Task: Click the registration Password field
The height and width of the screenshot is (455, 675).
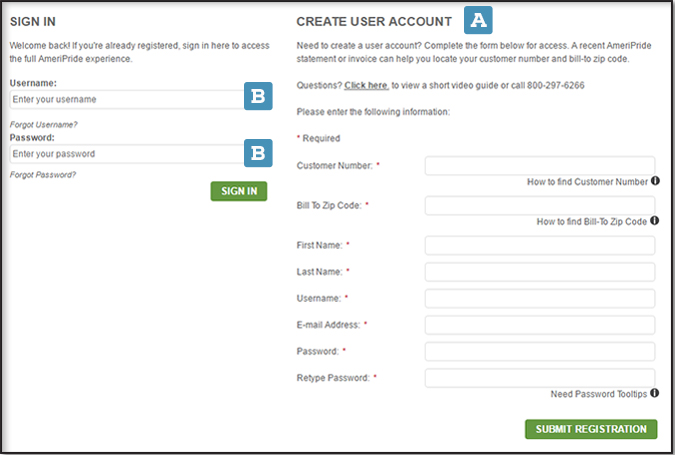Action: click(539, 351)
